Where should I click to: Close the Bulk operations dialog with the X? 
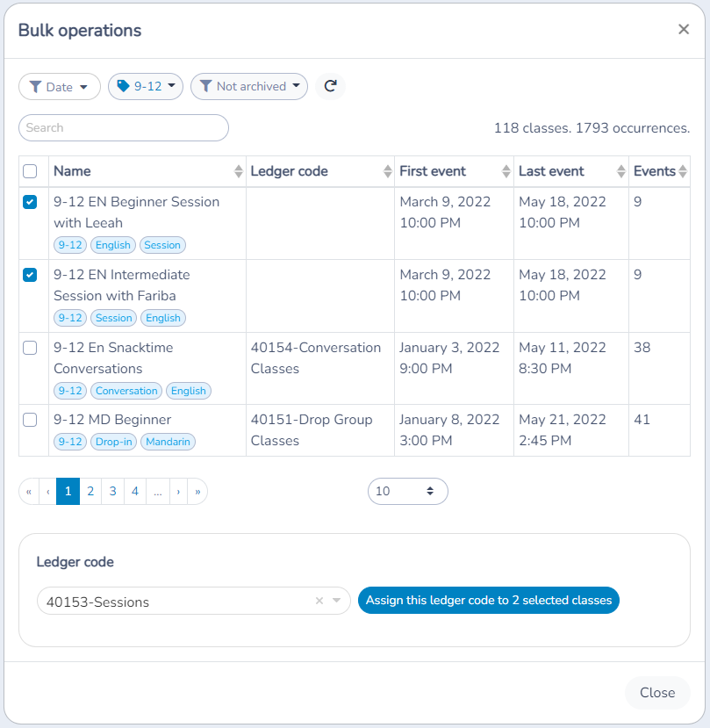click(x=684, y=29)
